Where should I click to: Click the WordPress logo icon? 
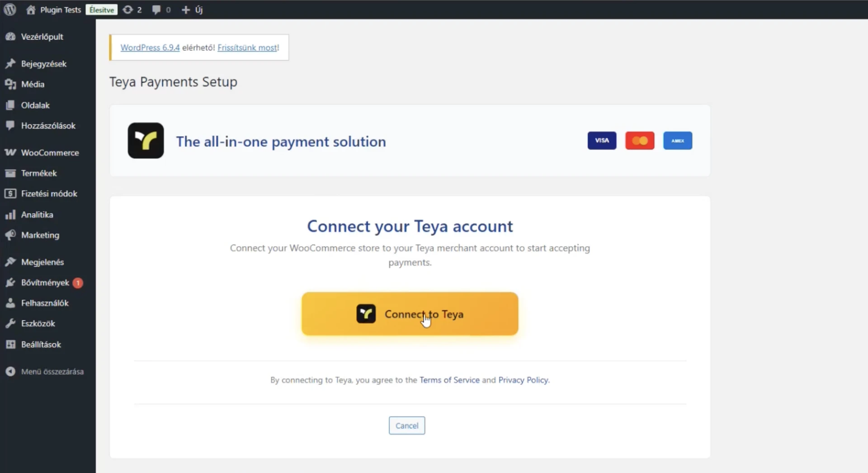click(10, 9)
